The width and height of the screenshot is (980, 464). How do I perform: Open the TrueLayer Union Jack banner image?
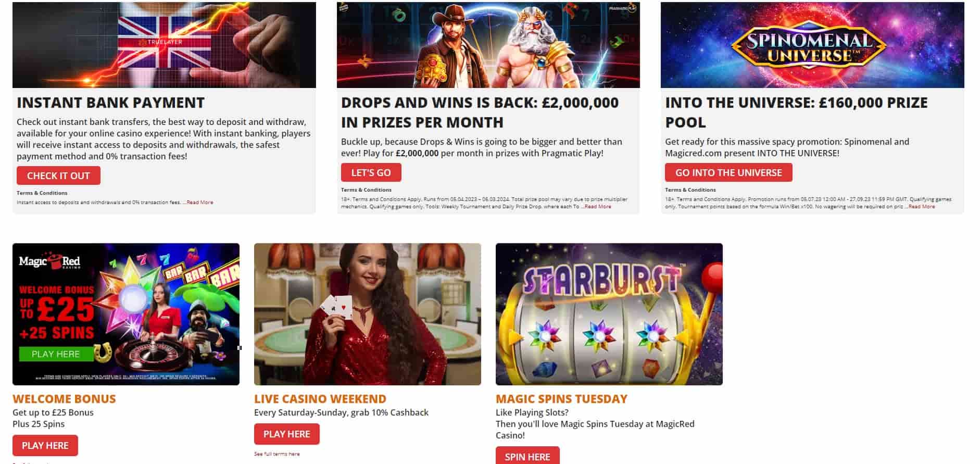click(164, 45)
